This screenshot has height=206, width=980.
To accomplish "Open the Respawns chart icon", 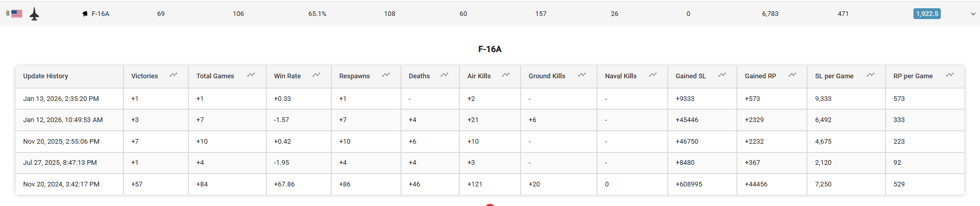I will point(386,75).
